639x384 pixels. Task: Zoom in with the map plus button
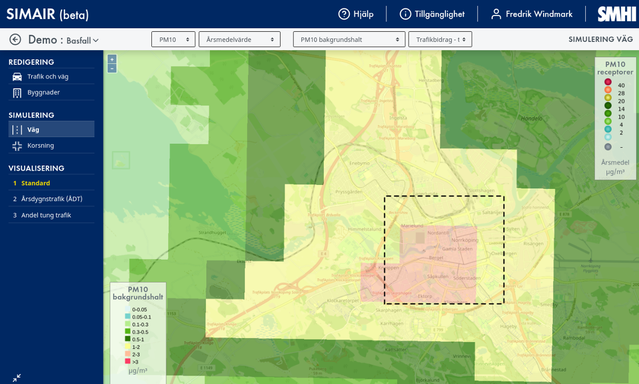(x=112, y=59)
